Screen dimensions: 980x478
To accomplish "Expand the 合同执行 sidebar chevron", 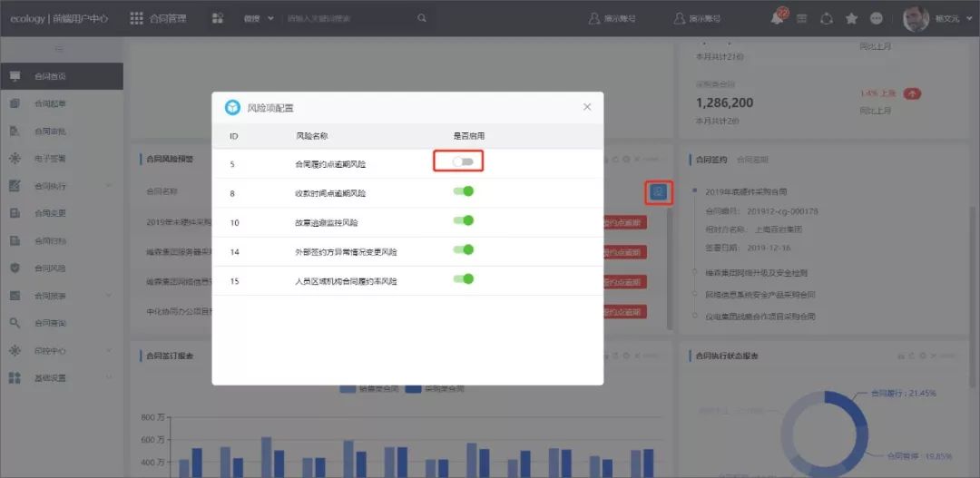I will pyautogui.click(x=110, y=186).
